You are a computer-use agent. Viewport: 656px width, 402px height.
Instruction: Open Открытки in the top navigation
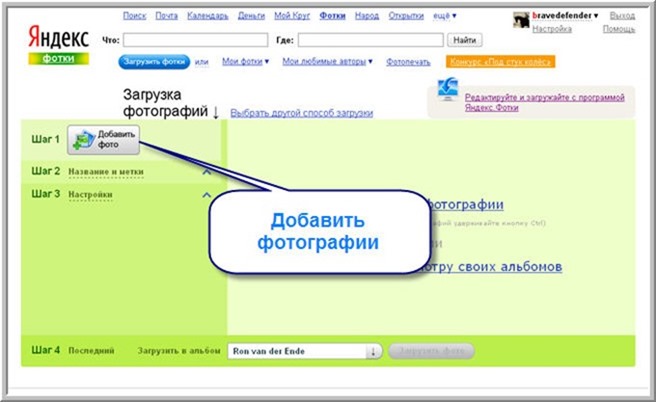pyautogui.click(x=406, y=16)
